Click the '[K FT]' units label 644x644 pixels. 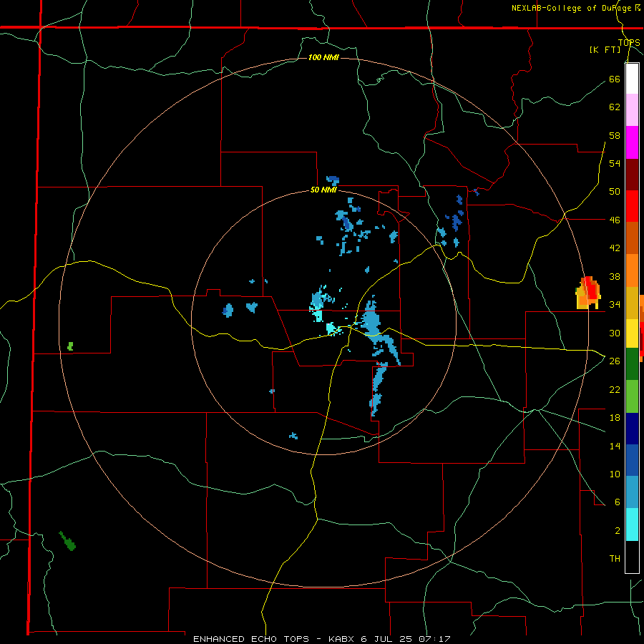click(605, 49)
